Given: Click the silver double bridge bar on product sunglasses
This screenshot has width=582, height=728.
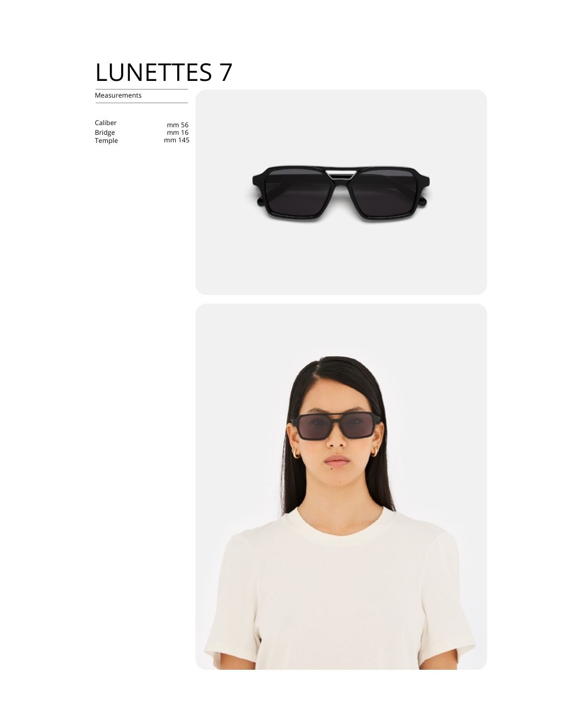Looking at the screenshot, I should point(341,173).
